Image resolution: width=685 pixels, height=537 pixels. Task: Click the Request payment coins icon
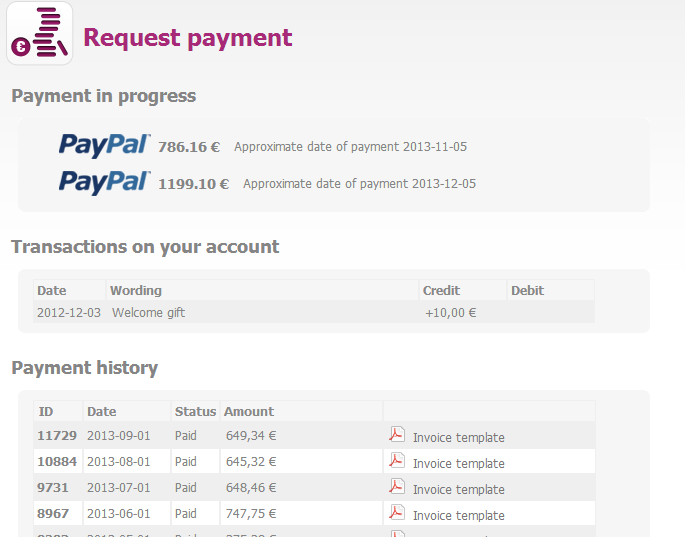coord(40,36)
